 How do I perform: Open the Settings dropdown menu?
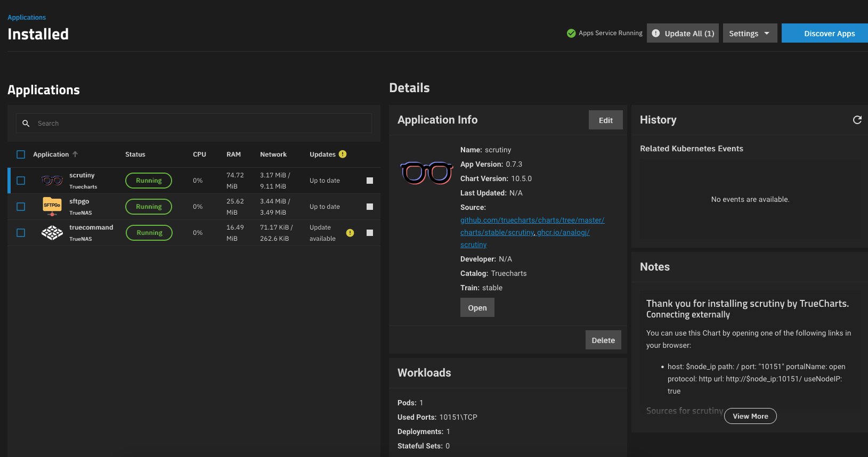point(750,33)
